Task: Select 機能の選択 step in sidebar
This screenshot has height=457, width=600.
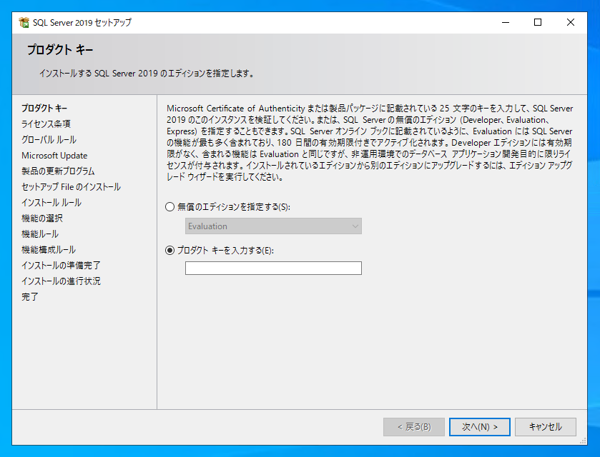Action: tap(42, 218)
